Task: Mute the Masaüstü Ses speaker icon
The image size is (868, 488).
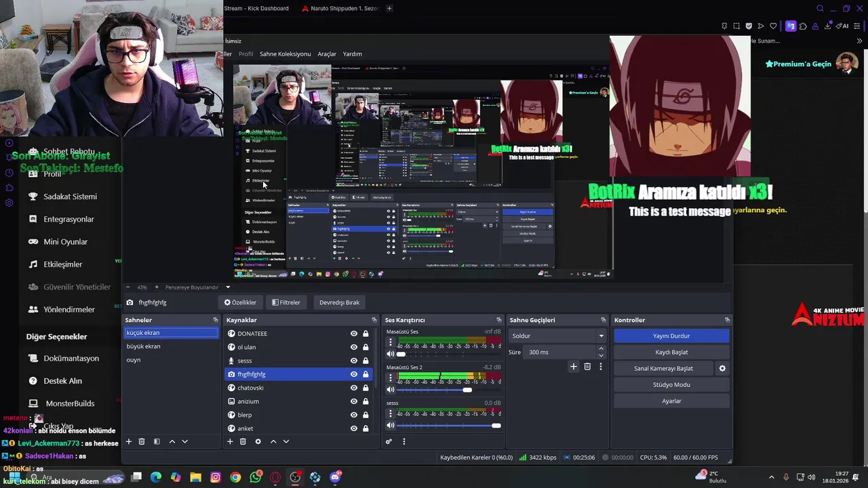Action: [391, 354]
